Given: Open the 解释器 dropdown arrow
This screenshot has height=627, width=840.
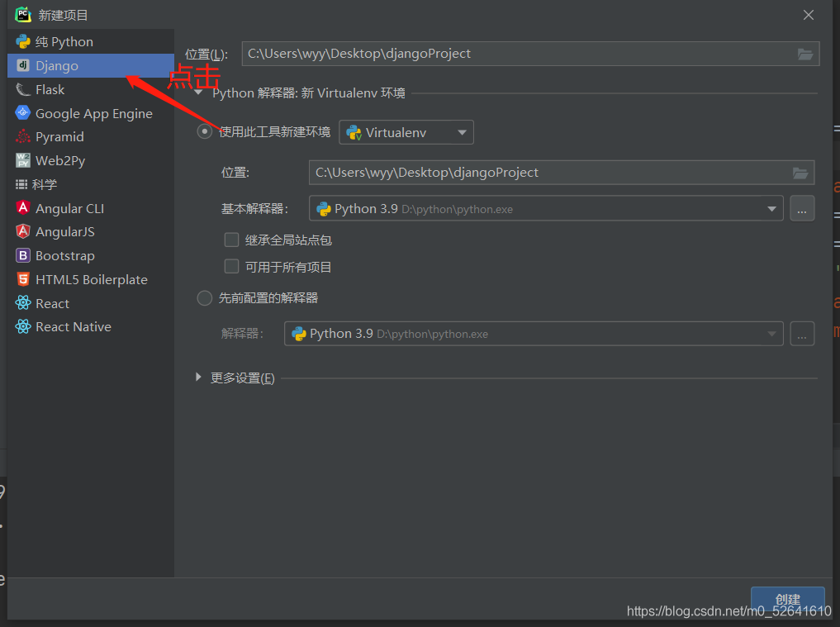Looking at the screenshot, I should [x=771, y=334].
